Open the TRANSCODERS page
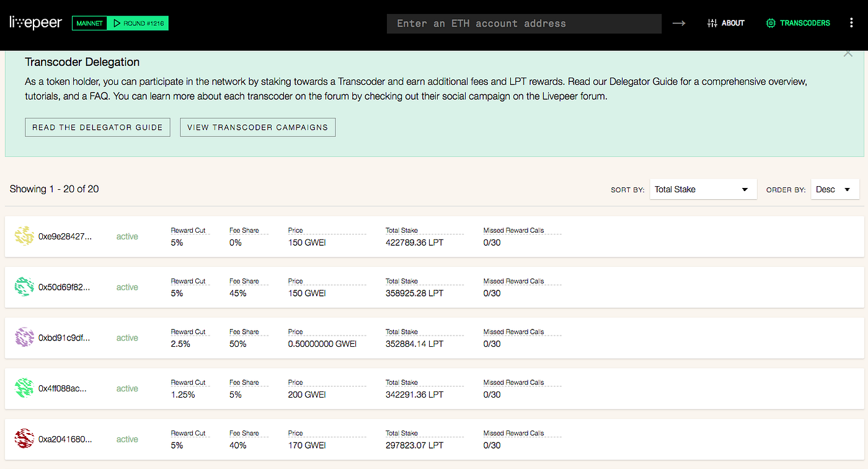868x469 pixels. (x=799, y=23)
